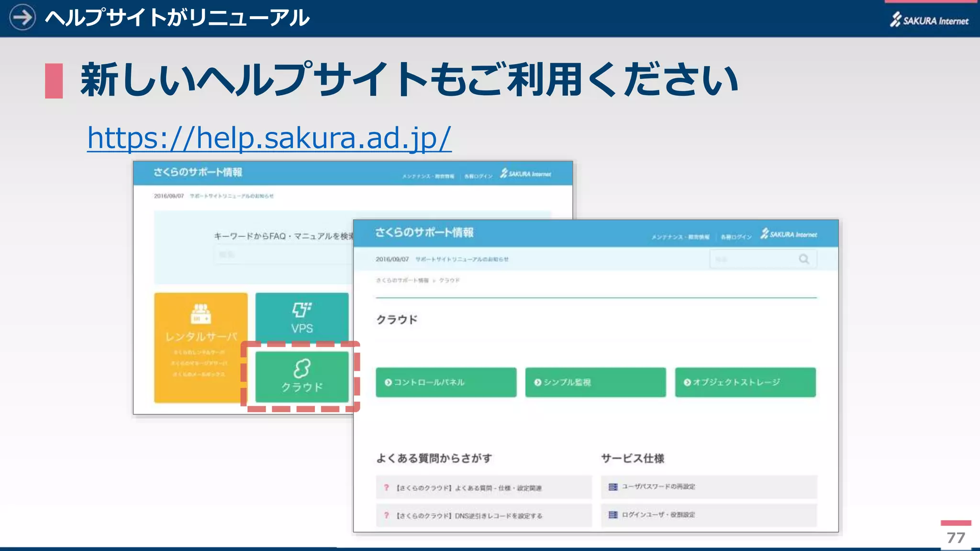The height and width of the screenshot is (551, 980).
Task: Open メンテナンス・障害情報 in back window header
Action: [428, 176]
